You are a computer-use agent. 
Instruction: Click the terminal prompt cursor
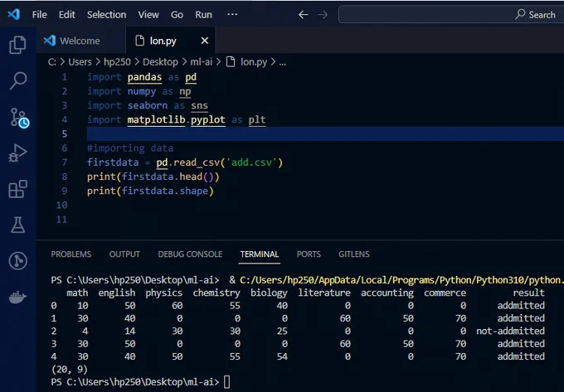pyautogui.click(x=226, y=382)
